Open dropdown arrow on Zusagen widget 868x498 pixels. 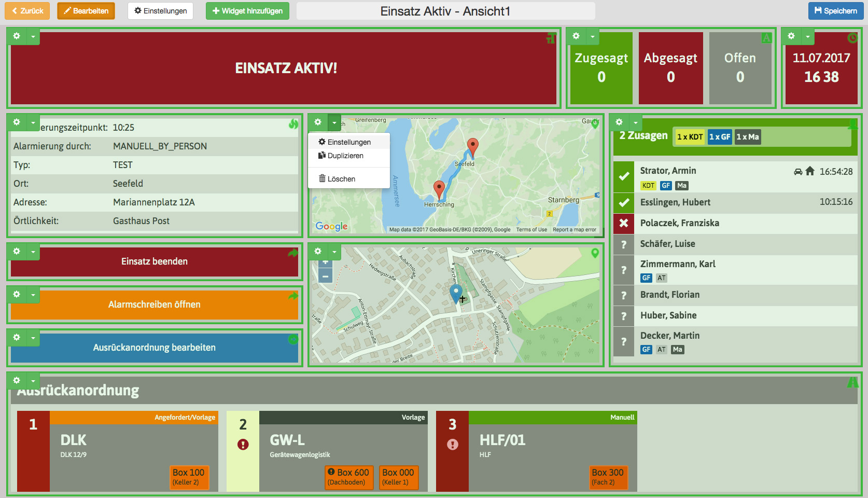[x=636, y=123]
